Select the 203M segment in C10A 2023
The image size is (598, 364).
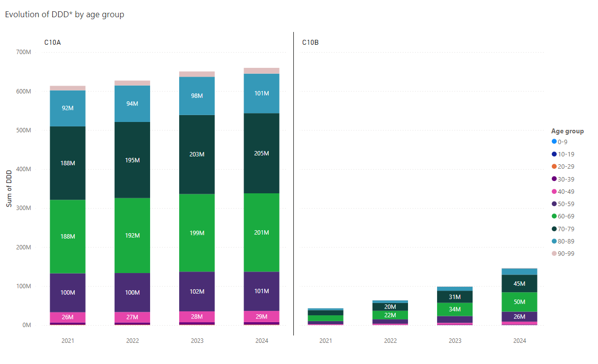point(197,154)
